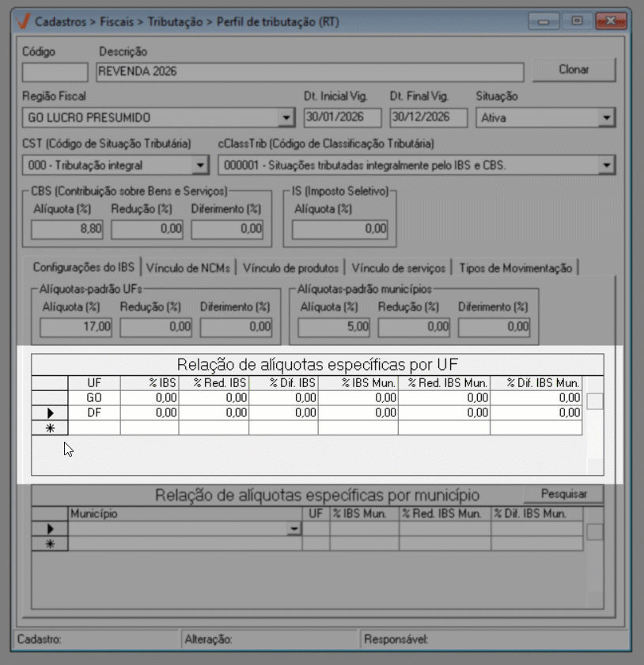644x665 pixels.
Task: Click the new row asterisk in município grid
Action: [x=51, y=544]
